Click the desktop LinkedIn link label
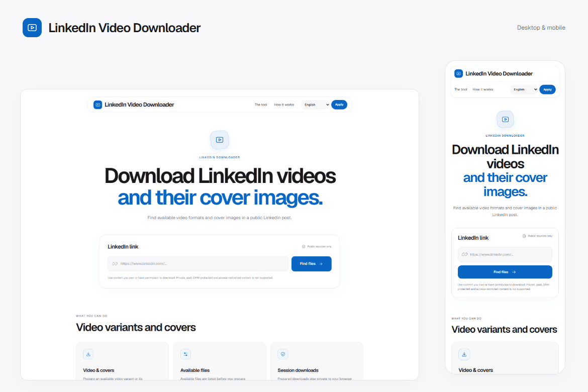The width and height of the screenshot is (588, 392). [x=123, y=247]
